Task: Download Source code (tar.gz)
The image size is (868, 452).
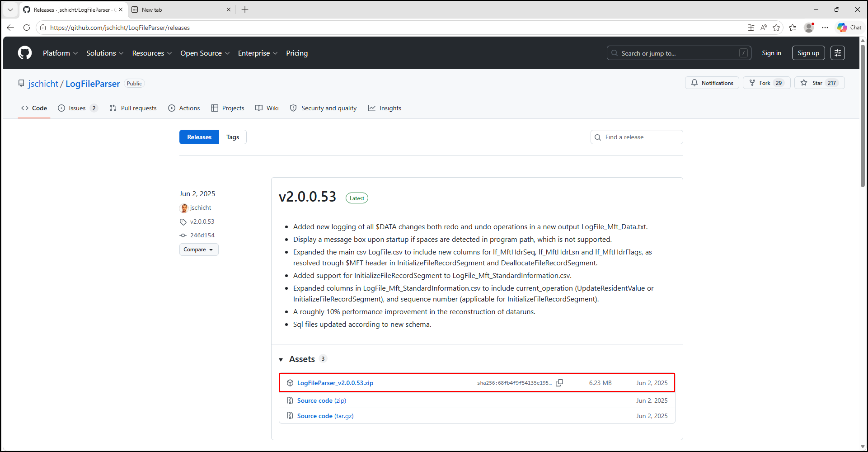Action: tap(325, 416)
